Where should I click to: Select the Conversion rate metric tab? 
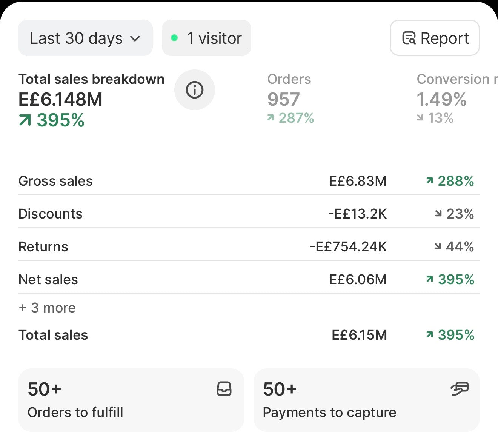coord(457,98)
